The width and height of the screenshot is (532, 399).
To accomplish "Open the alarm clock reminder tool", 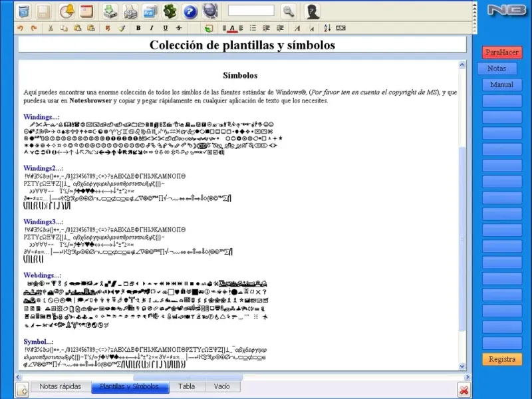I will (x=66, y=11).
